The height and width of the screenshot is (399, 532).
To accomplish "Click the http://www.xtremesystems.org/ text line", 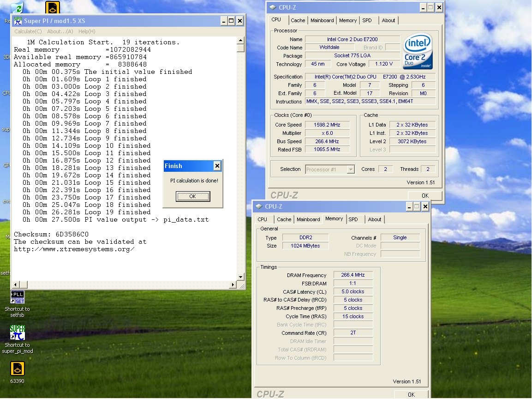I will (74, 249).
